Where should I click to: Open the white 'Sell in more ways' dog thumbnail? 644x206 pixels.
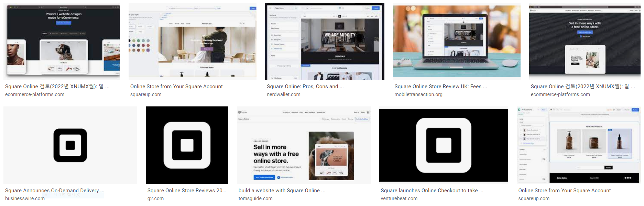coord(304,145)
